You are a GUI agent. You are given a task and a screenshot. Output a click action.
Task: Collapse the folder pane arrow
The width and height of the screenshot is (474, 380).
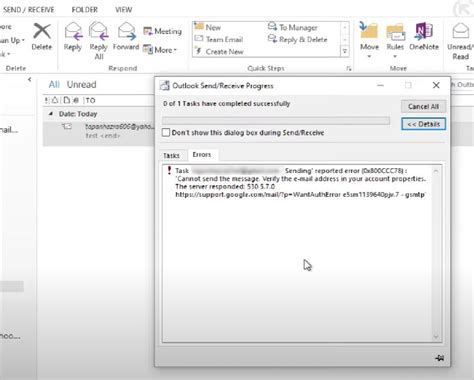click(30, 79)
